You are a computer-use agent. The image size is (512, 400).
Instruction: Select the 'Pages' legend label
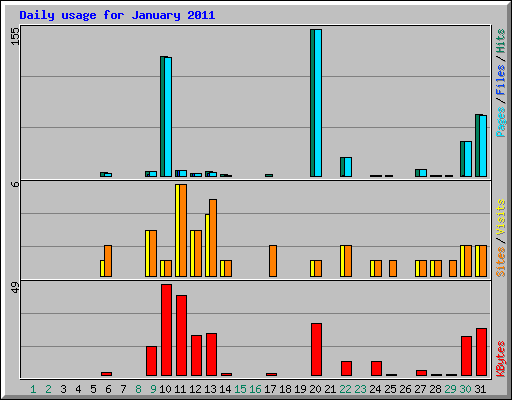[500, 122]
